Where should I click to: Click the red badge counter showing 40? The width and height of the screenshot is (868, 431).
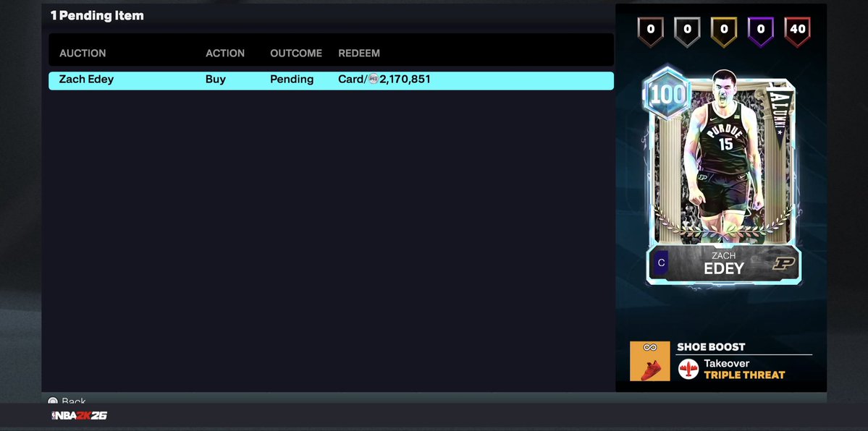[798, 31]
